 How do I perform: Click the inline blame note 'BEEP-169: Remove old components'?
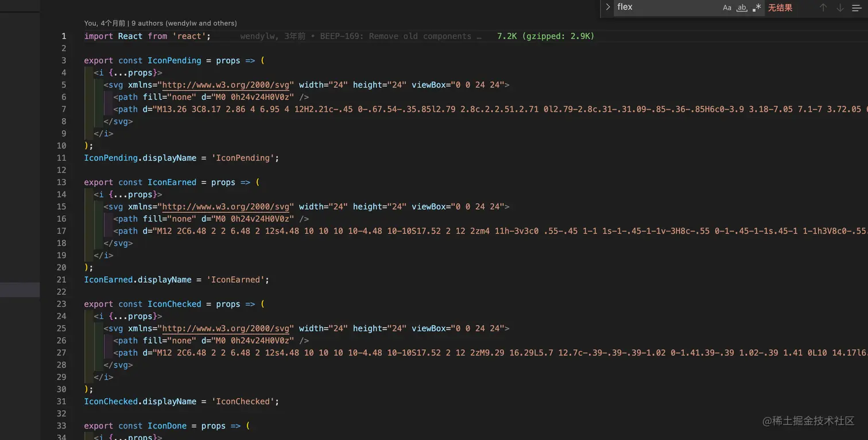(400, 36)
